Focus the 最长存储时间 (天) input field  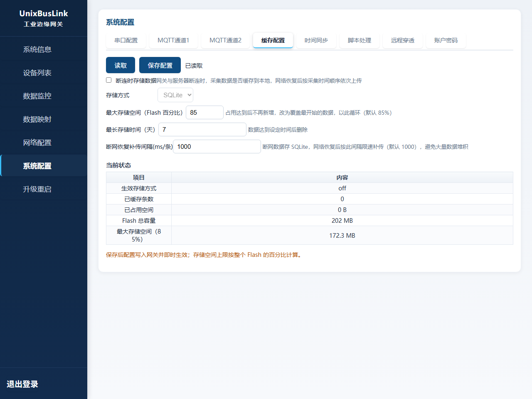click(x=202, y=129)
